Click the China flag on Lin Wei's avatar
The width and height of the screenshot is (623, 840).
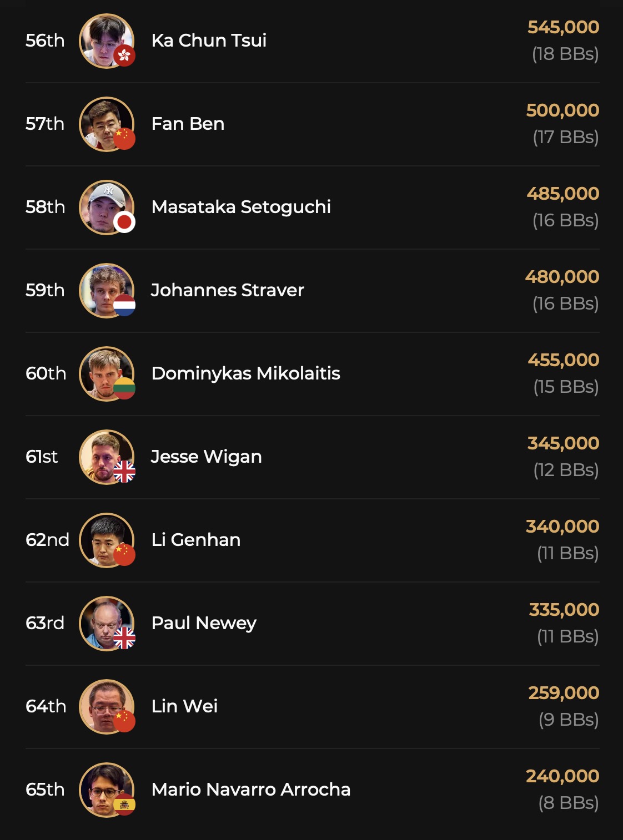(x=124, y=721)
